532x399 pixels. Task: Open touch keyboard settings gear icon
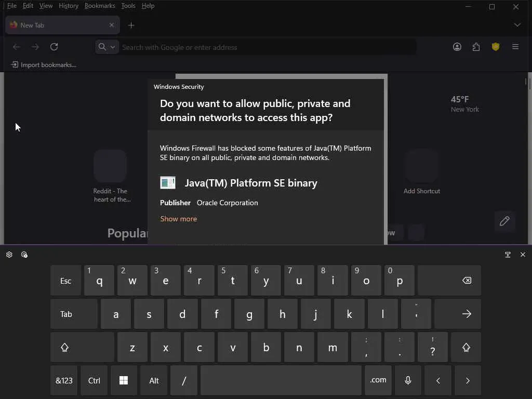(x=9, y=255)
